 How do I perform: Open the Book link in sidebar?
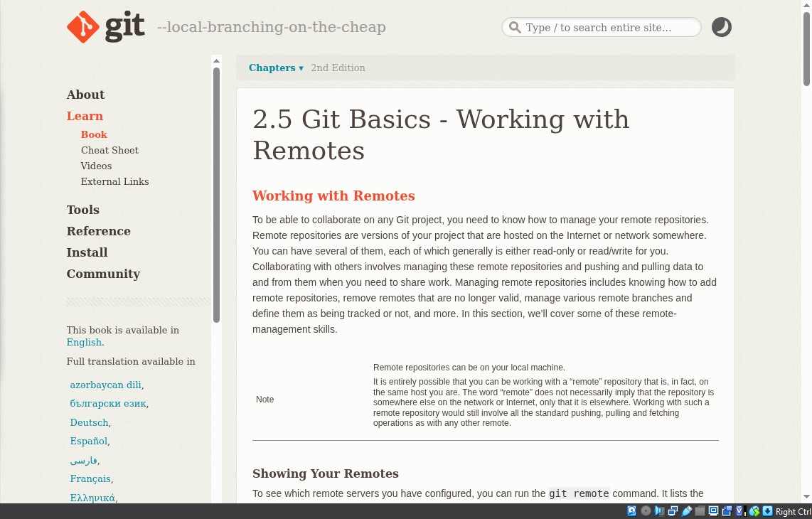pyautogui.click(x=94, y=134)
